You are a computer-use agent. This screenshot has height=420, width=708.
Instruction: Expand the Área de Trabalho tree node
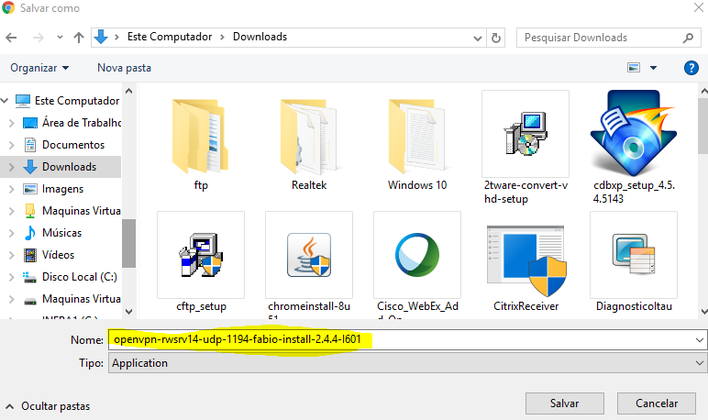[x=12, y=123]
